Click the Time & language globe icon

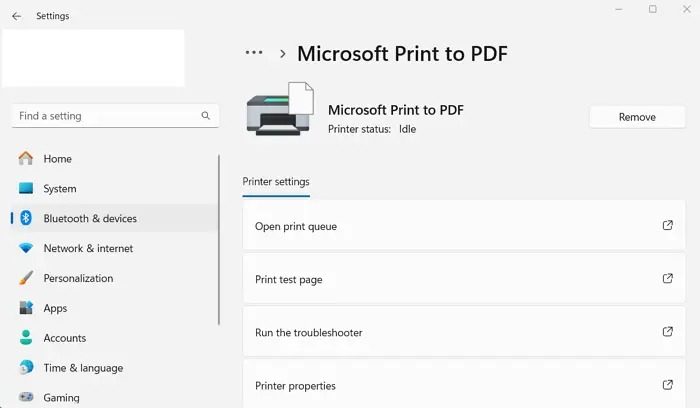(26, 368)
